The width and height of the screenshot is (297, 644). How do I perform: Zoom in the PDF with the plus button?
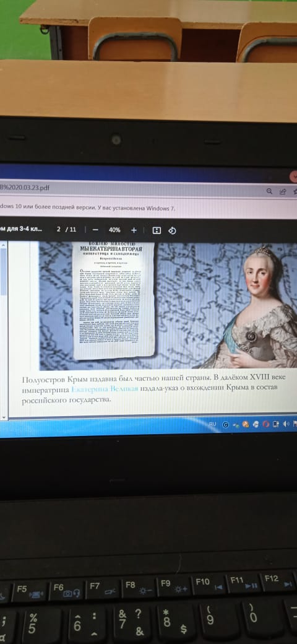tap(133, 230)
